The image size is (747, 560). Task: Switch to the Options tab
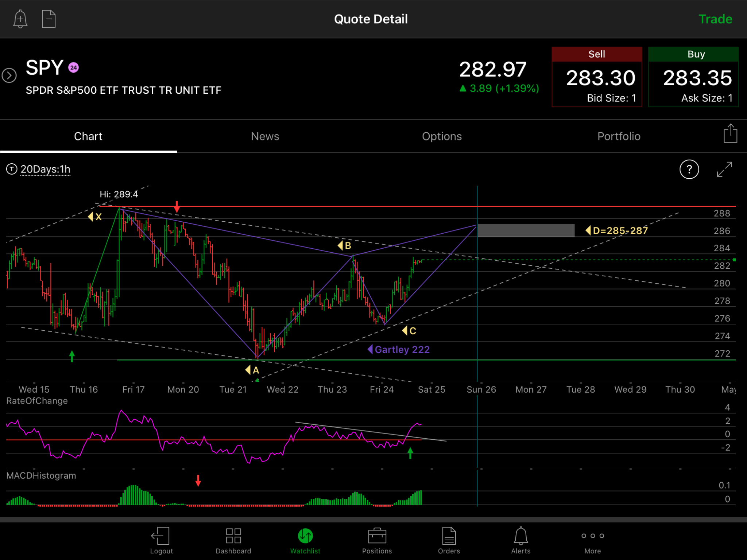(x=442, y=136)
